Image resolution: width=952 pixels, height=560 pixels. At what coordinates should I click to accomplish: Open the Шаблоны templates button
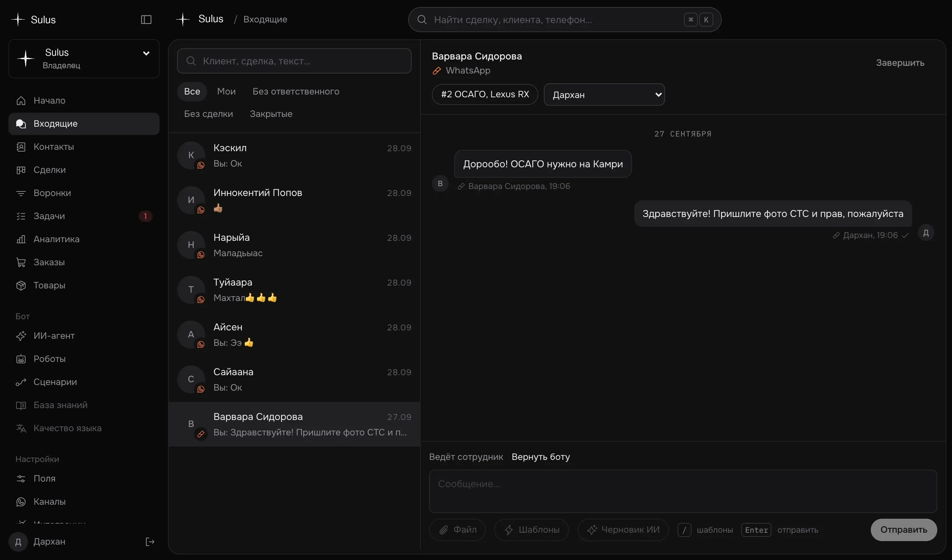click(x=531, y=530)
